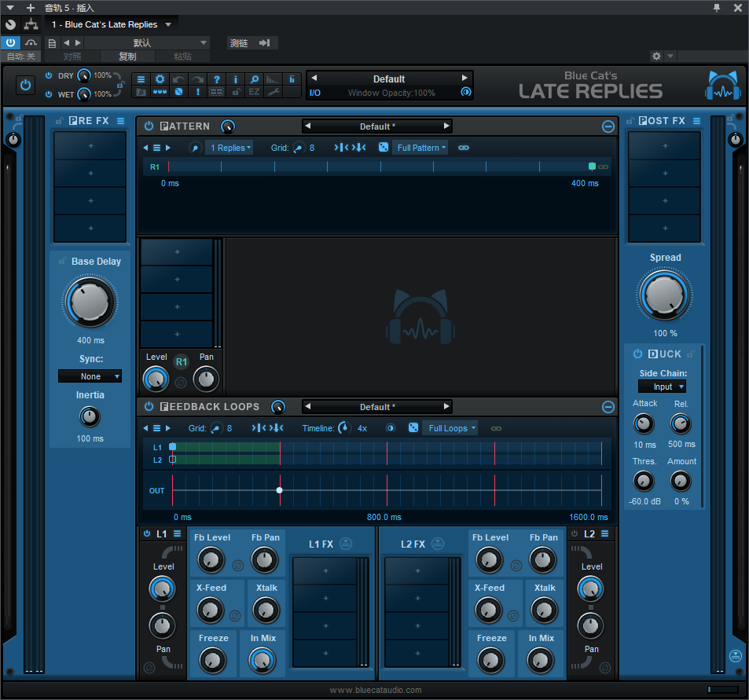Viewport: 749px width, 700px height.
Task: Open the 'Full Pattern' dropdown
Action: [420, 148]
